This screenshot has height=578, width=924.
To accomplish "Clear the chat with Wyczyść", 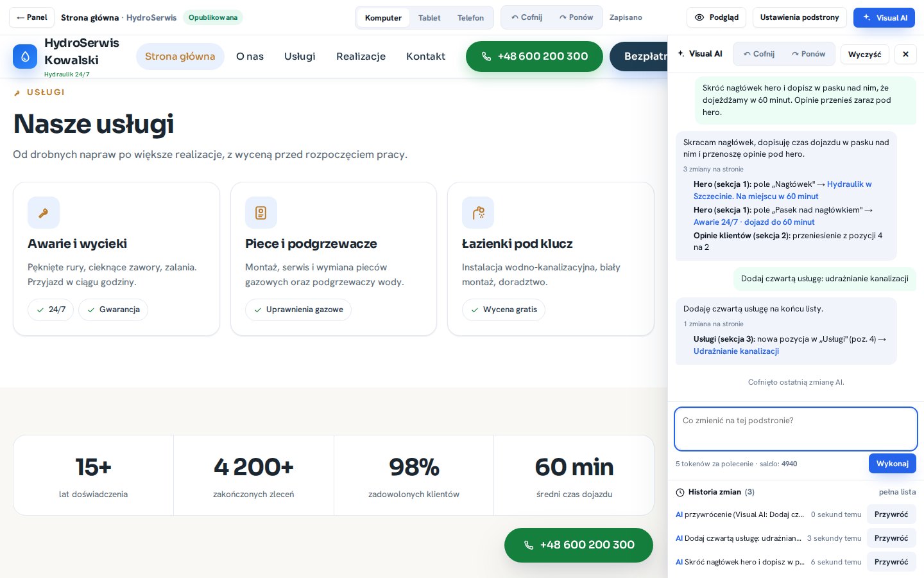I will (x=864, y=54).
